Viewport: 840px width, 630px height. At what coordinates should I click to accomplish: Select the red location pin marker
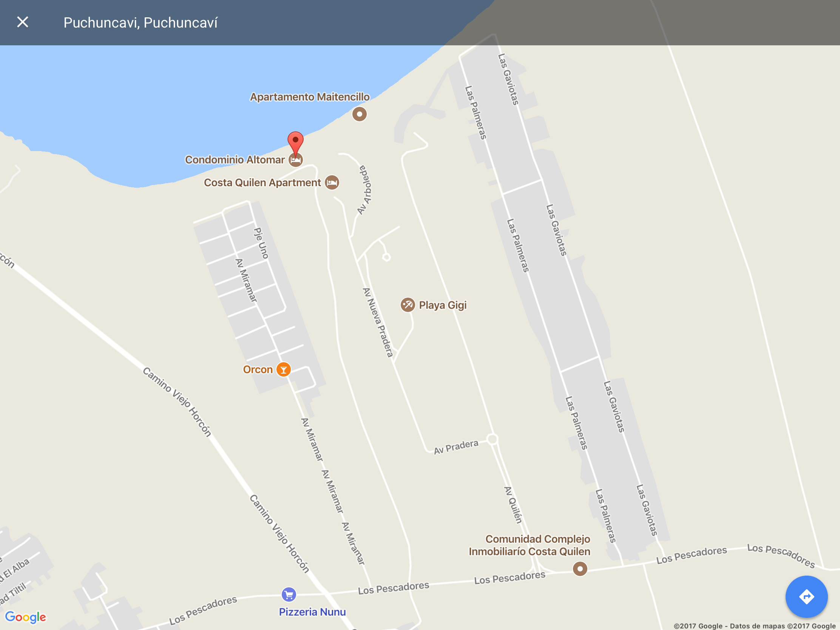tap(295, 143)
